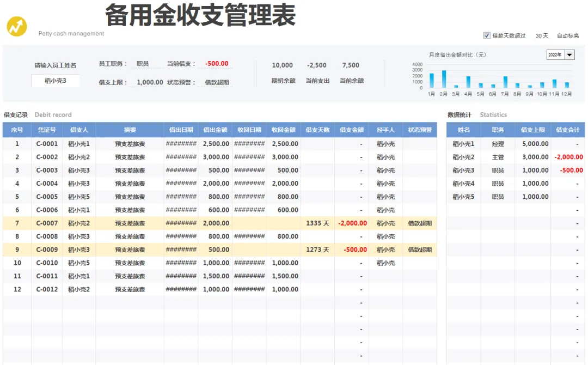Select the employee name input 稻小壳3
Image resolution: width=588 pixels, height=365 pixels.
click(56, 81)
